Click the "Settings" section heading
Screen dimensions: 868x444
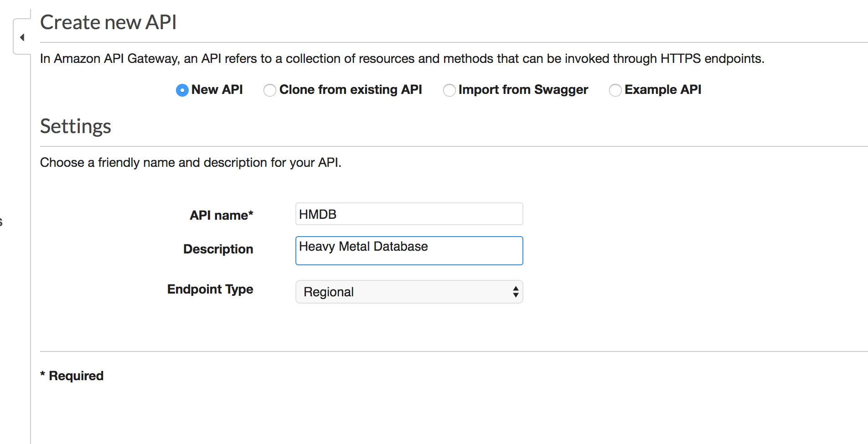click(76, 126)
